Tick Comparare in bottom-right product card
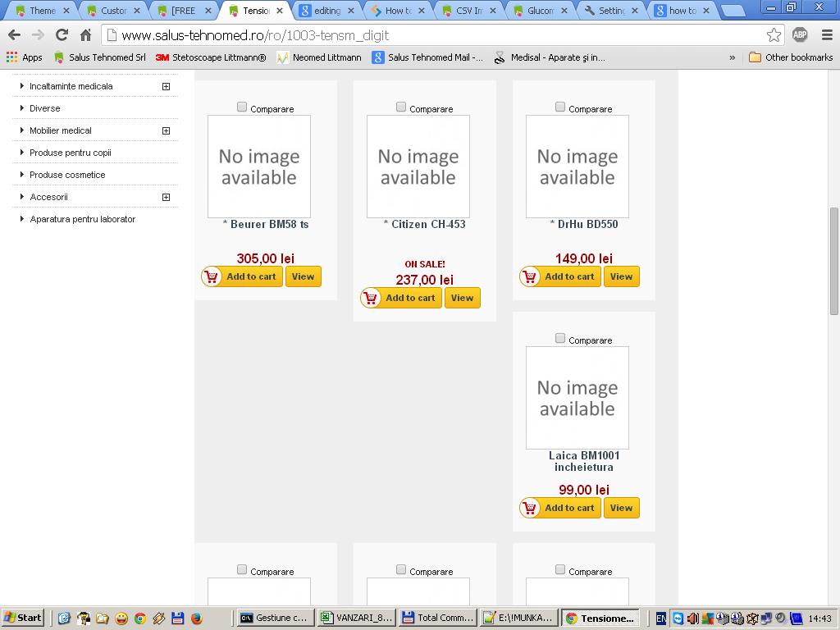 click(560, 570)
